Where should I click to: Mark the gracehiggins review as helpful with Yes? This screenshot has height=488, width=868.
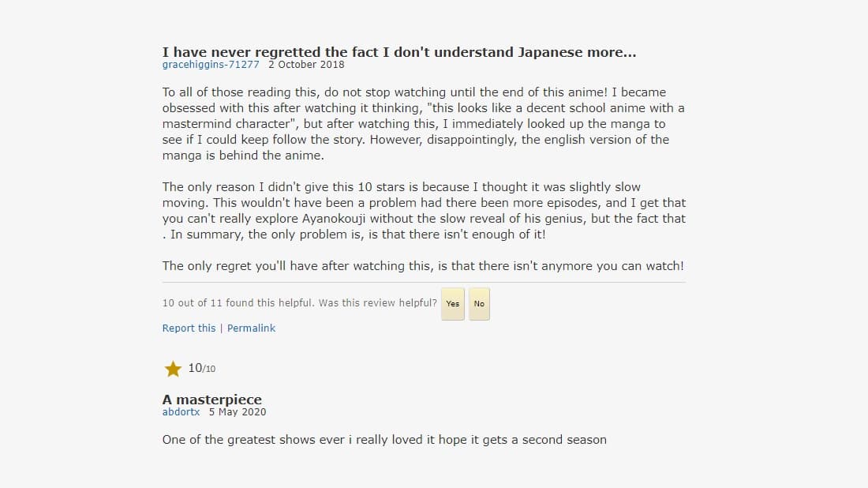[453, 303]
